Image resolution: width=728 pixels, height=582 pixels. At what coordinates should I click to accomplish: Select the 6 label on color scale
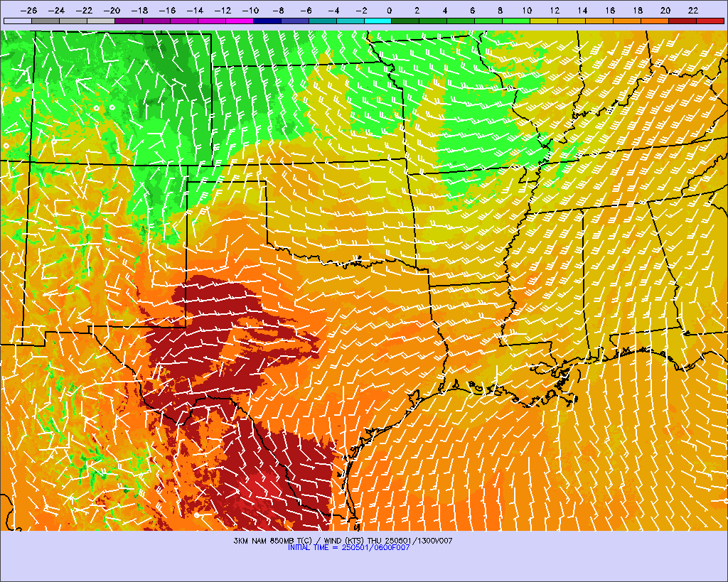[x=472, y=10]
